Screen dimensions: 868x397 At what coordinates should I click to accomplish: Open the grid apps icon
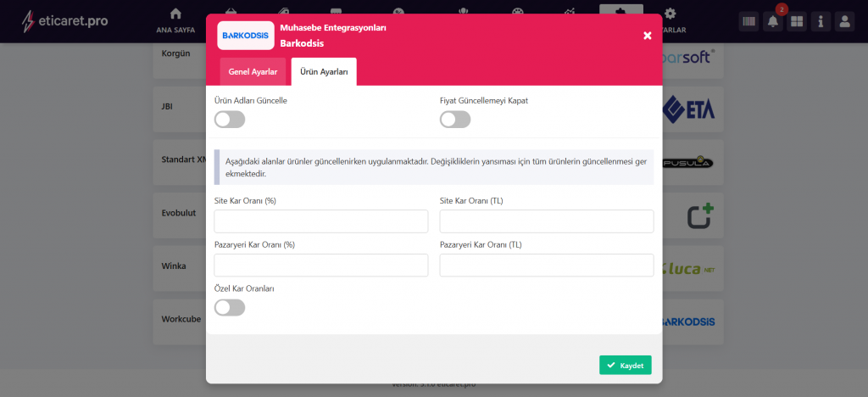(x=796, y=22)
